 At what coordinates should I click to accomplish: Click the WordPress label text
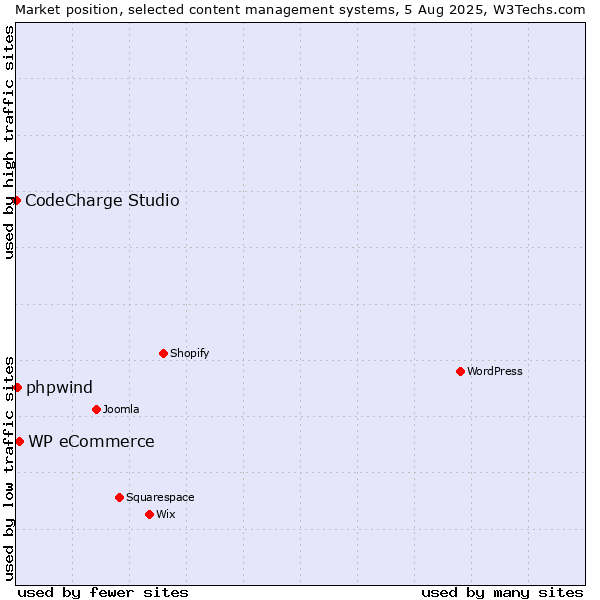(494, 372)
